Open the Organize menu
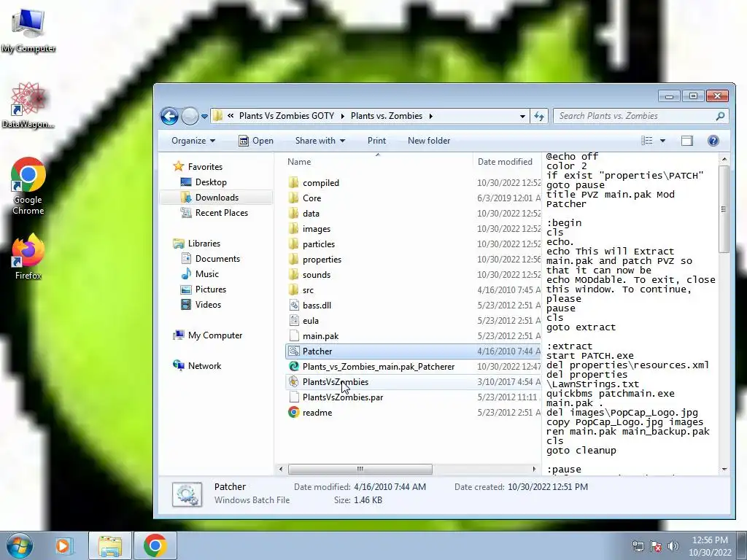Viewport: 747px width, 560px height. pyautogui.click(x=193, y=141)
